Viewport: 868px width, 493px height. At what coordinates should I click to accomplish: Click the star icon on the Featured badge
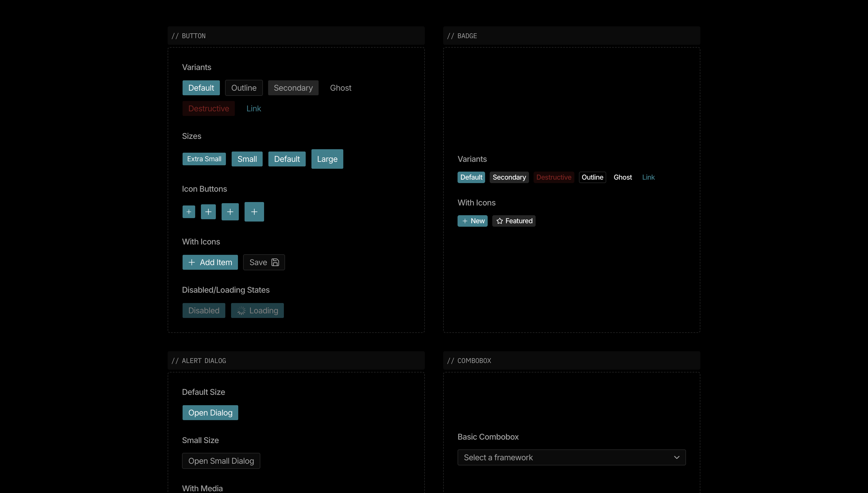pyautogui.click(x=499, y=221)
